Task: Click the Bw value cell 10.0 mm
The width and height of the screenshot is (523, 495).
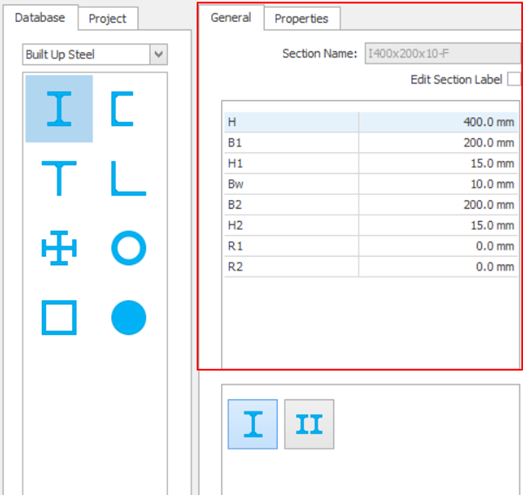Action: coord(438,184)
